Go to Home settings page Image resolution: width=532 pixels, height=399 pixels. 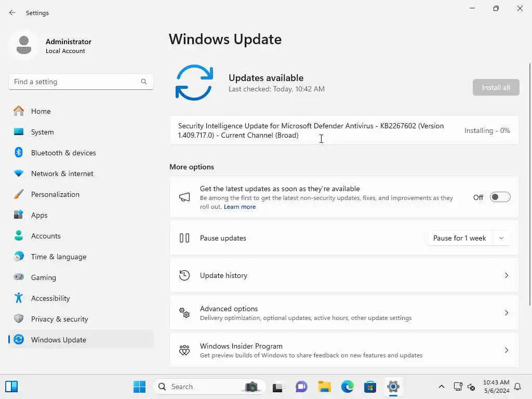81,111
